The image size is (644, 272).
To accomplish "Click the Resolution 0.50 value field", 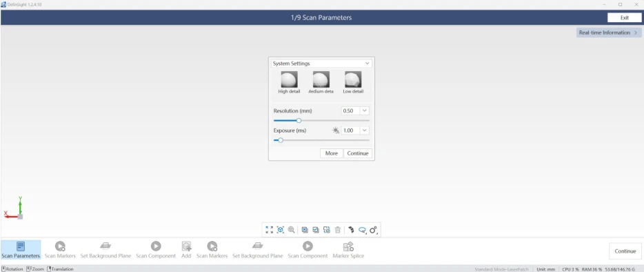I will click(x=351, y=110).
